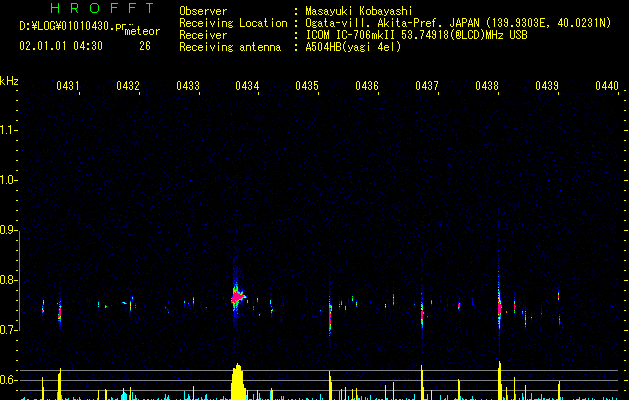This screenshot has height=400, width=629.
Task: Click the 0438 time marker
Action: pos(487,86)
